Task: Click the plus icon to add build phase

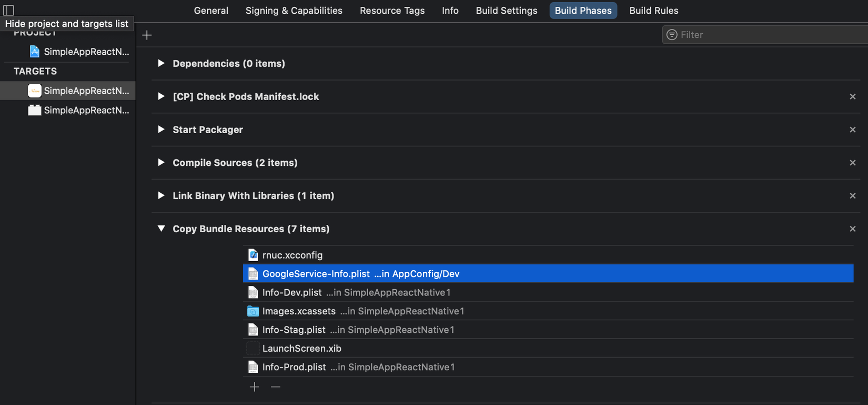Action: click(147, 35)
